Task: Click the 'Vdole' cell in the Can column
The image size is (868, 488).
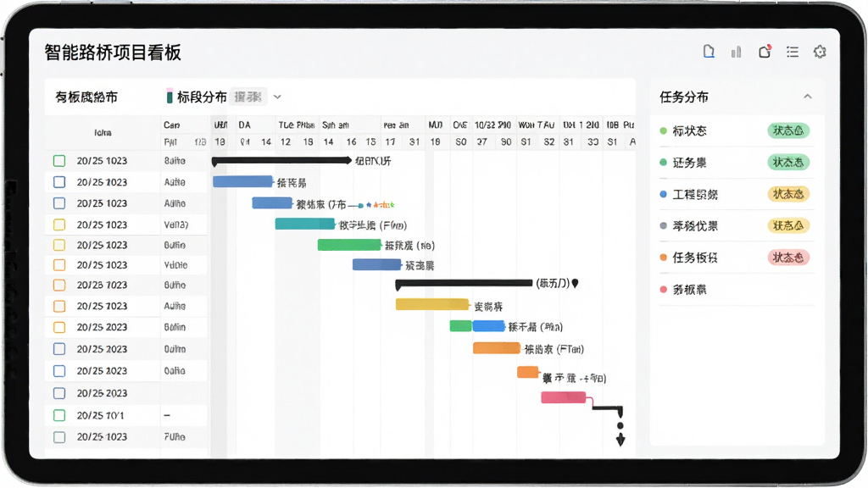Action: (175, 265)
